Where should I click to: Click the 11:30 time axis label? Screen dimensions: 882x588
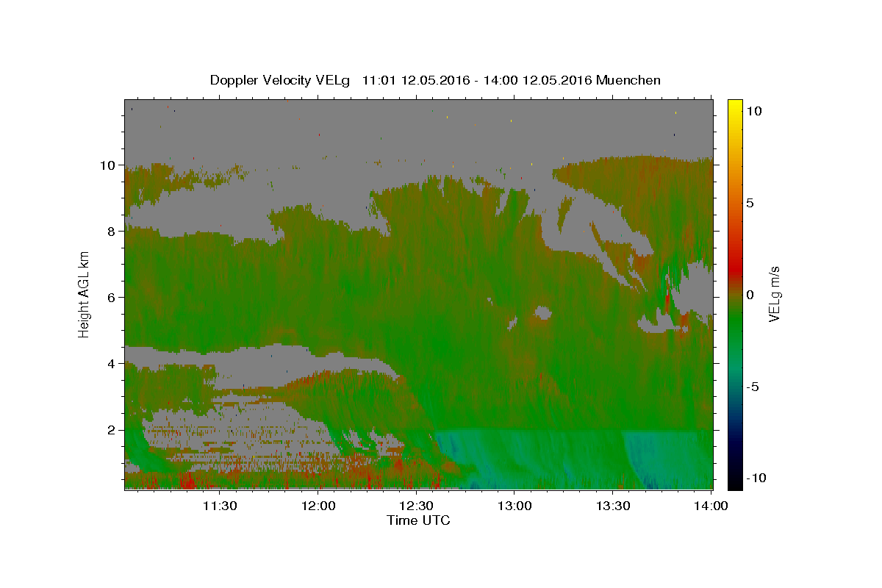(x=220, y=506)
